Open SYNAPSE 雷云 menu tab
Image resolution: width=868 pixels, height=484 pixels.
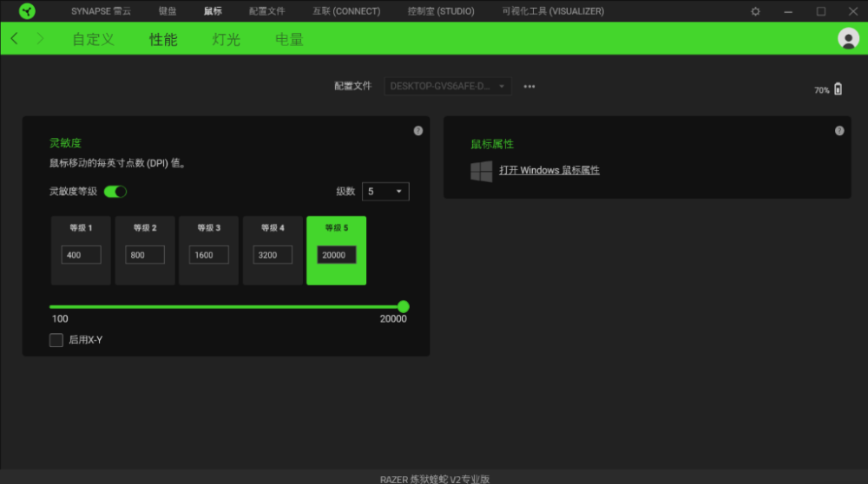point(101,11)
